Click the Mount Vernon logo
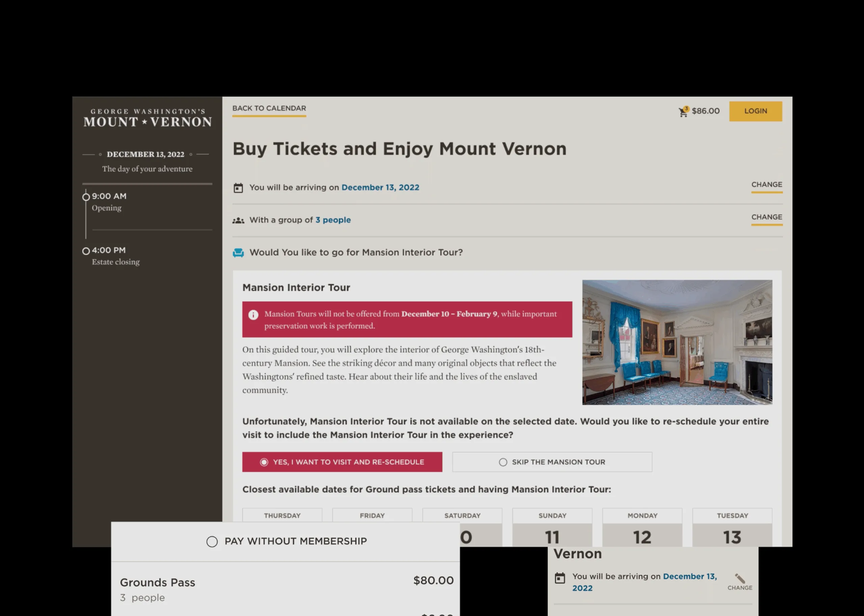Screen dimensions: 864x616 [x=147, y=117]
